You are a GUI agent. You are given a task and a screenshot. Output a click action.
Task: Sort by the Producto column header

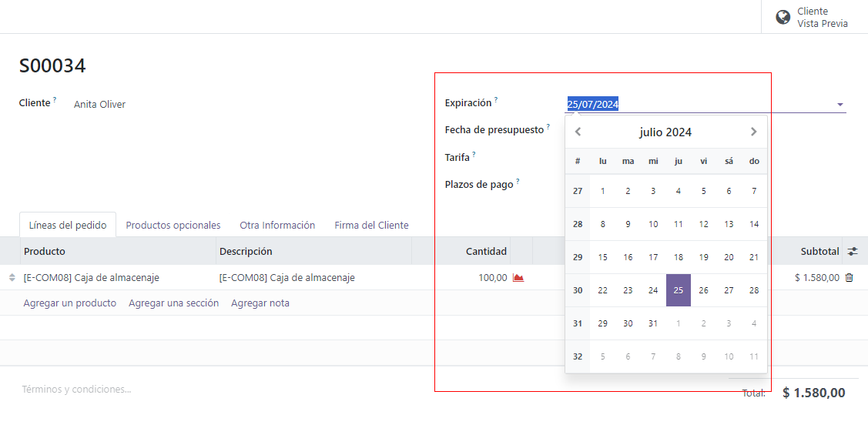point(45,251)
